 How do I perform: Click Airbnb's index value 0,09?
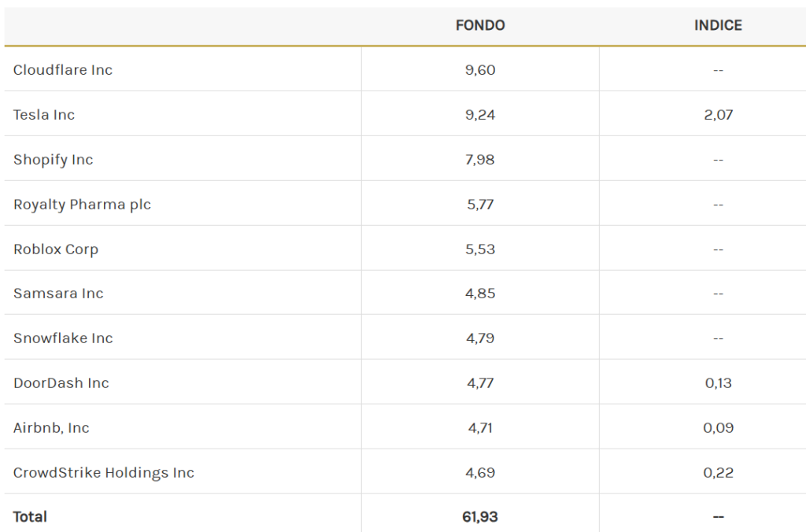[x=719, y=428]
